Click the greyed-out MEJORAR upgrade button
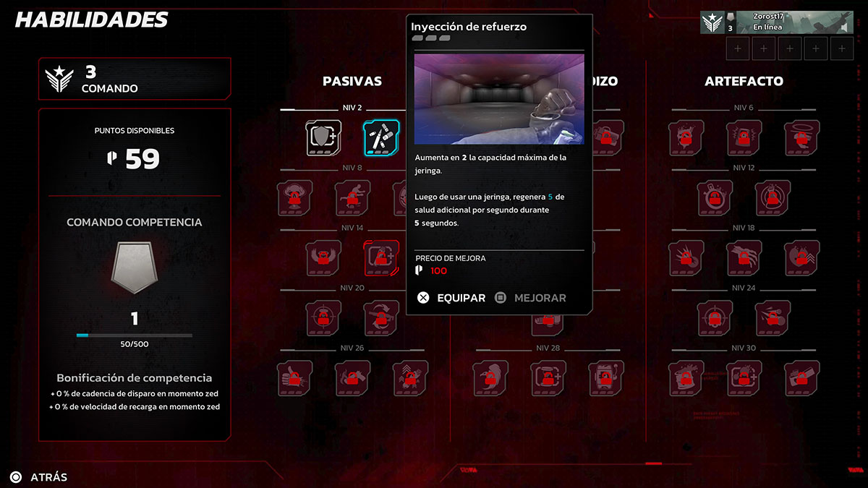 pos(530,298)
